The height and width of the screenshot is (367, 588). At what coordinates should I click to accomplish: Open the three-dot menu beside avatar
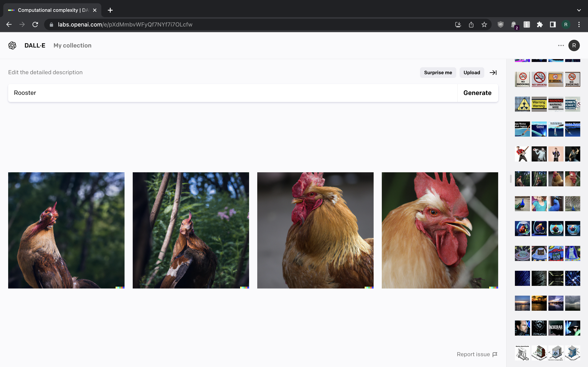(561, 45)
